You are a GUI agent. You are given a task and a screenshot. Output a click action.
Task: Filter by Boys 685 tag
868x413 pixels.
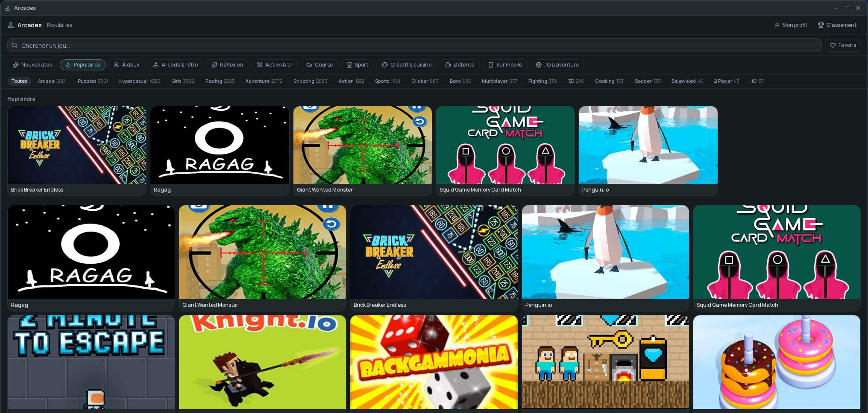[460, 81]
